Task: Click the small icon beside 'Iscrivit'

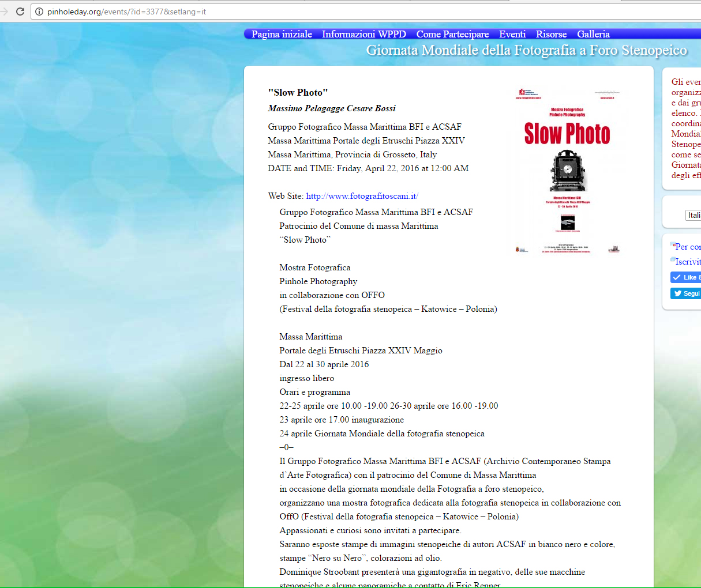Action: coord(673,260)
